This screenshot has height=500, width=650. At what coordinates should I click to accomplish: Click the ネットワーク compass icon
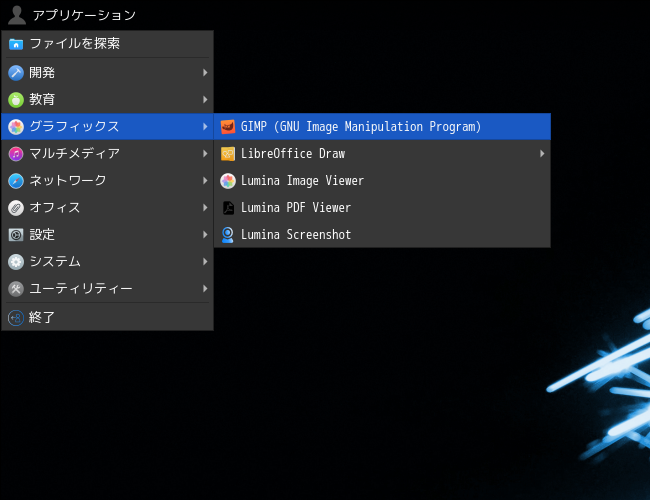coord(16,181)
